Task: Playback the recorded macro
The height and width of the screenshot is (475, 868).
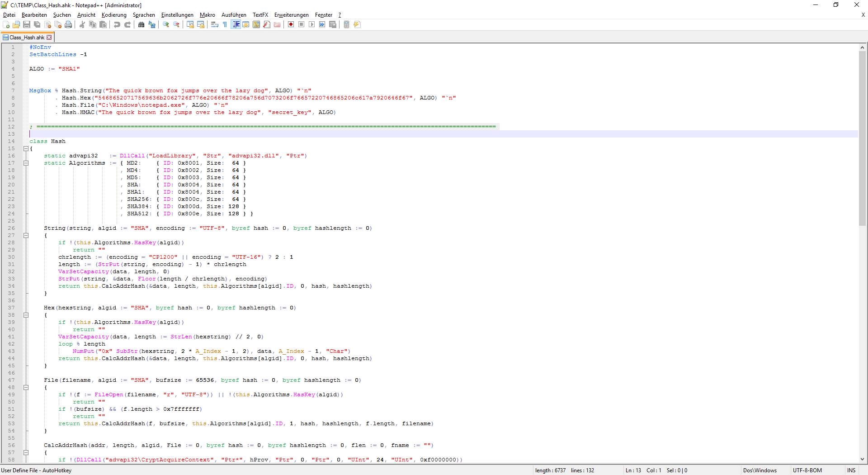Action: point(311,24)
